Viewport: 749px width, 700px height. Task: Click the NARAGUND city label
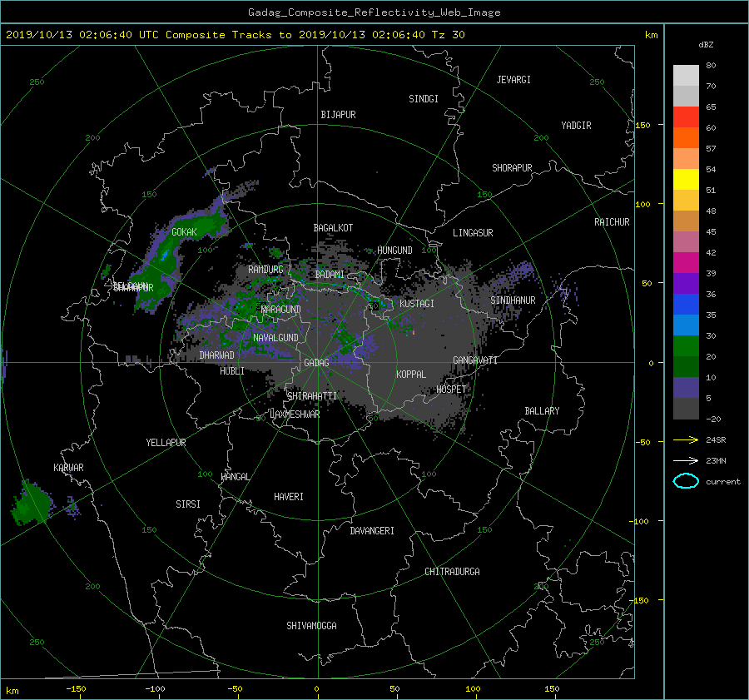(x=281, y=309)
